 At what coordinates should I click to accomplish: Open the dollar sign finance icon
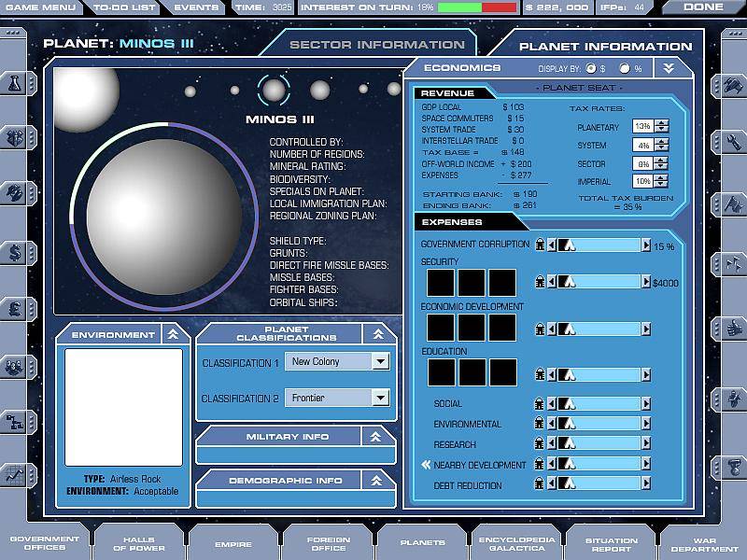click(x=15, y=253)
